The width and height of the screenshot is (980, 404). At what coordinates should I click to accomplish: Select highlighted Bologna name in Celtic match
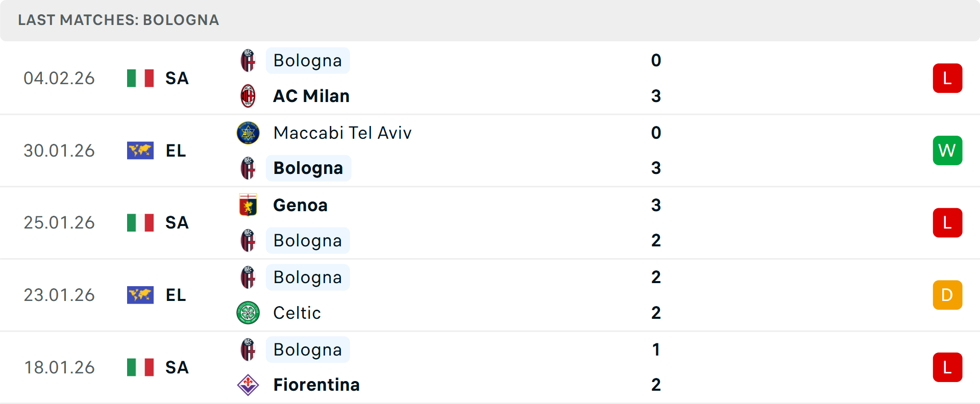pos(308,277)
